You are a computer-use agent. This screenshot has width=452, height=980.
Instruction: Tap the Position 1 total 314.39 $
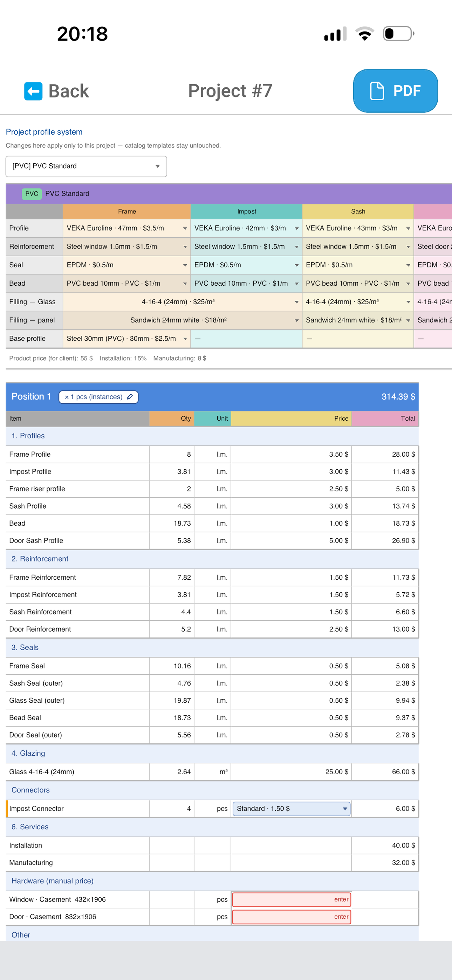[x=398, y=397]
